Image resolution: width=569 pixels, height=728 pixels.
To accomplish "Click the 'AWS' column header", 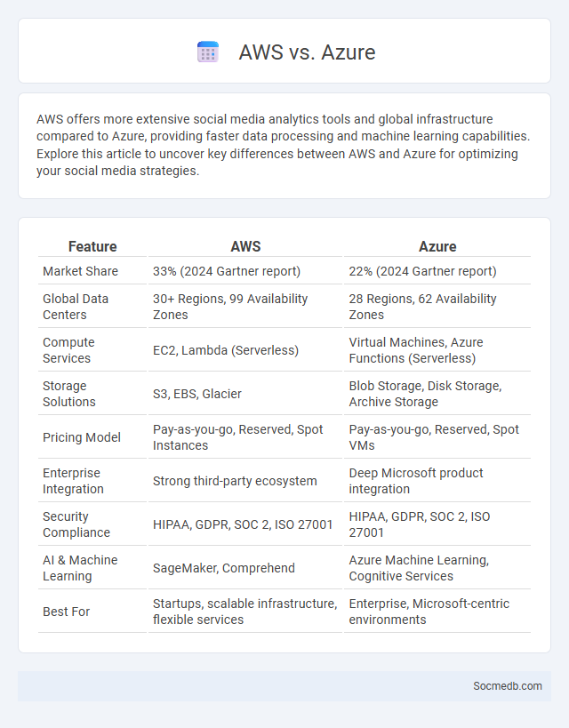I will tap(245, 246).
